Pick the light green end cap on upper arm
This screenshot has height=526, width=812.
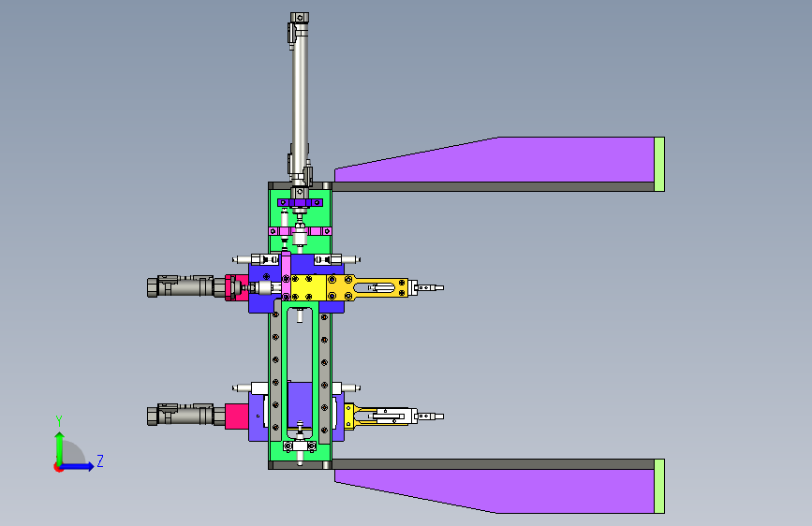[659, 164]
